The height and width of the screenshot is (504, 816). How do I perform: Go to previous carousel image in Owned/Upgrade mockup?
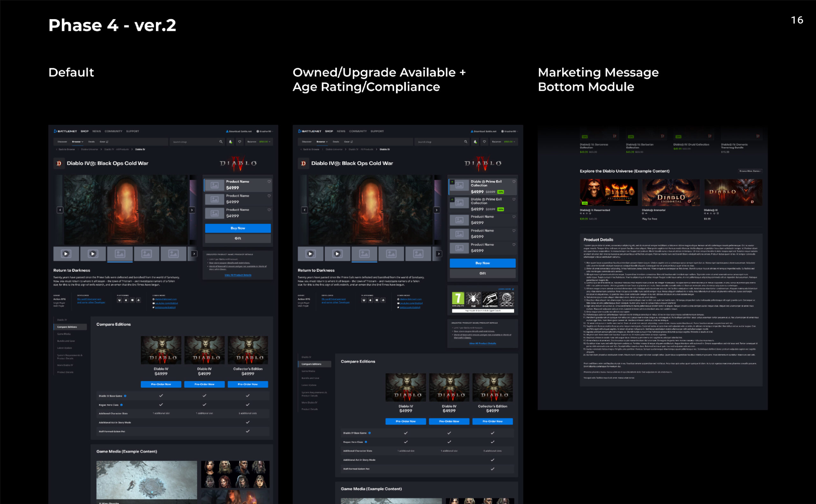(304, 210)
